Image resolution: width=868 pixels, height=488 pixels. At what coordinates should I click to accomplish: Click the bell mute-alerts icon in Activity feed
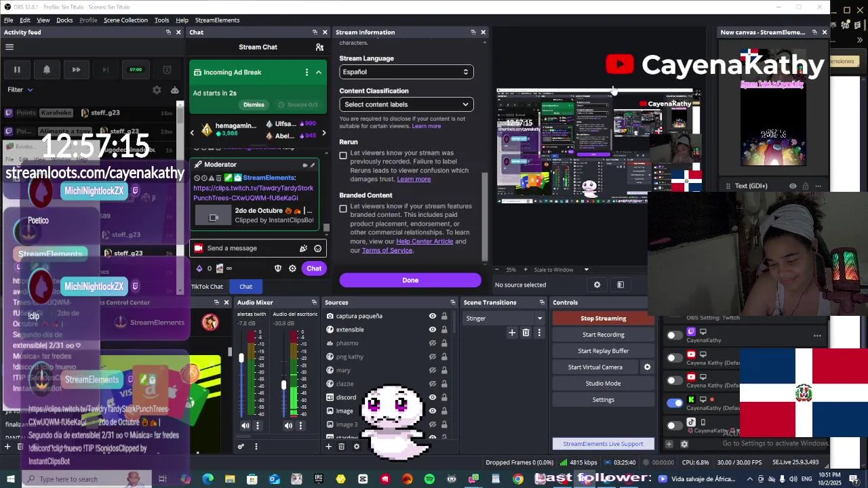click(x=47, y=69)
